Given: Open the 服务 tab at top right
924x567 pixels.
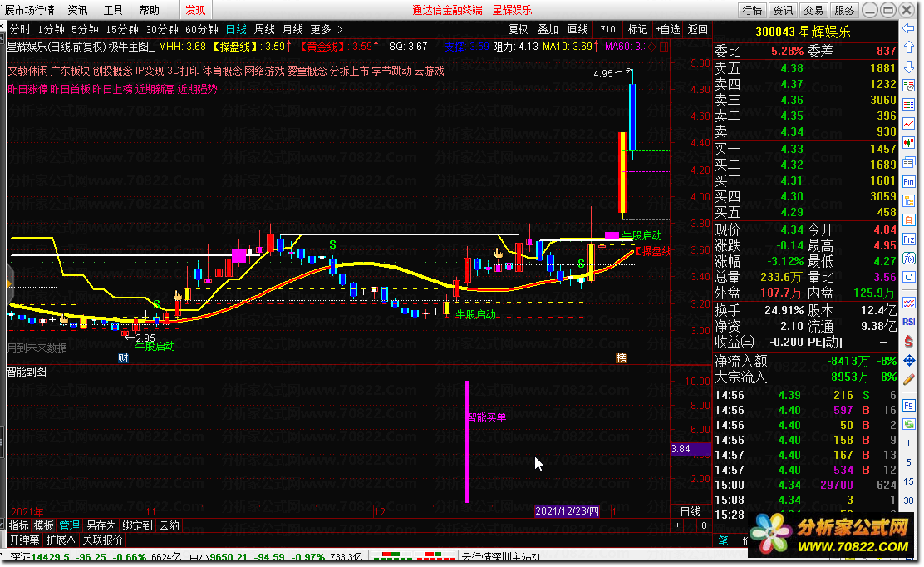Looking at the screenshot, I should [844, 10].
